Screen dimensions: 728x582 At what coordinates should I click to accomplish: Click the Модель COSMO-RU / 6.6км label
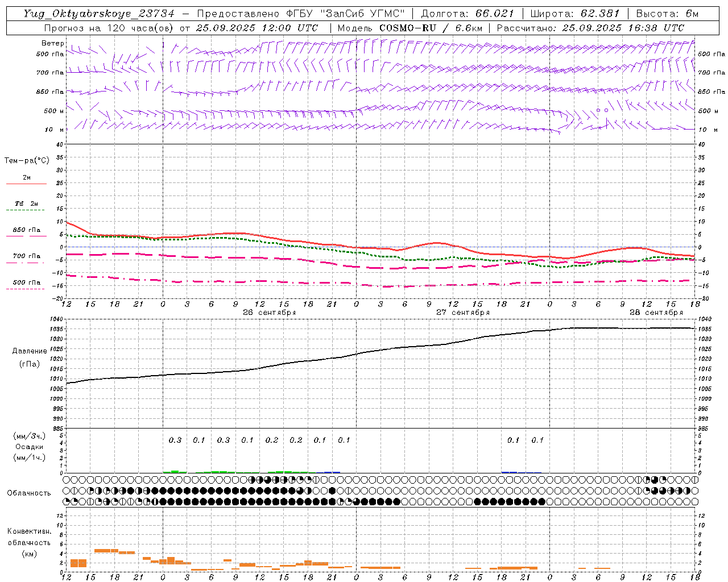tap(410, 28)
